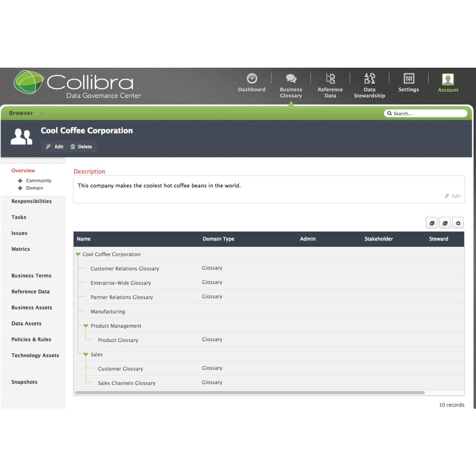Switch to the Browser tab
476x476 pixels.
pos(21,113)
